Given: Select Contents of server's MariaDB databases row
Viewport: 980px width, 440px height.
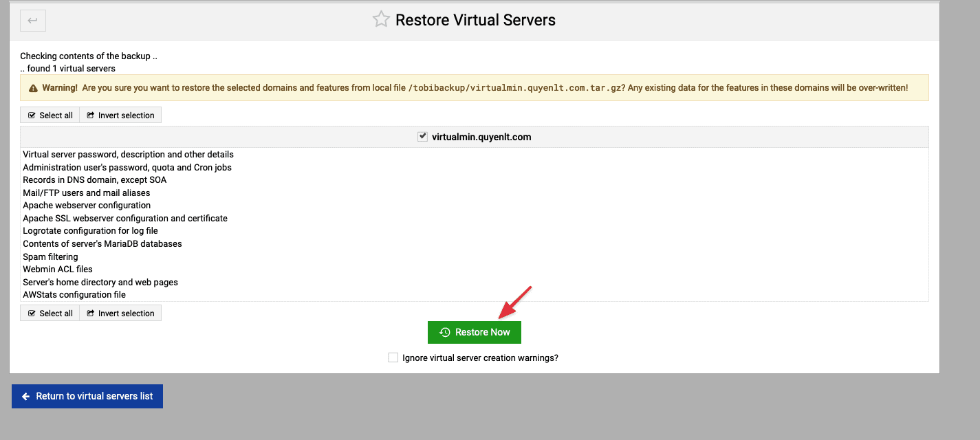Looking at the screenshot, I should click(x=102, y=244).
